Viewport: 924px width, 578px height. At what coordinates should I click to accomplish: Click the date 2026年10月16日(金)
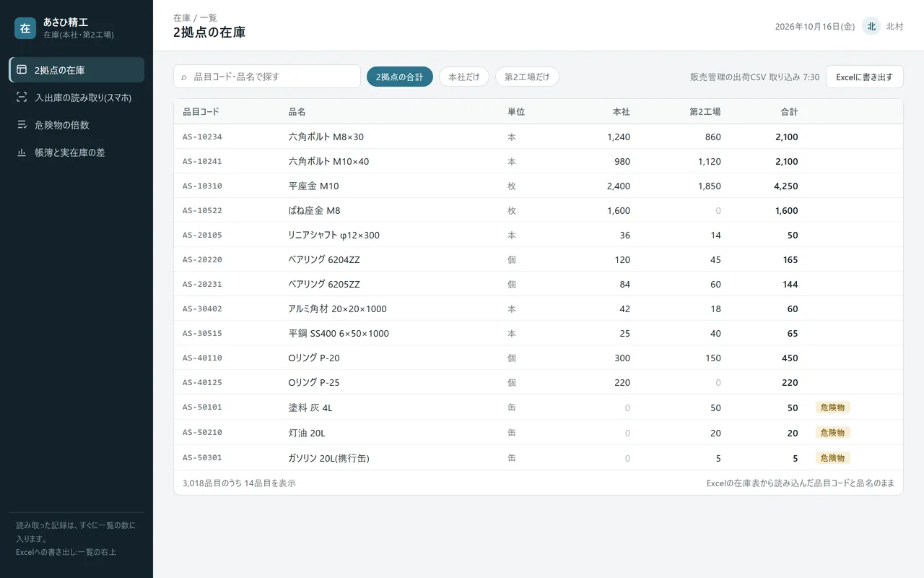tap(815, 27)
